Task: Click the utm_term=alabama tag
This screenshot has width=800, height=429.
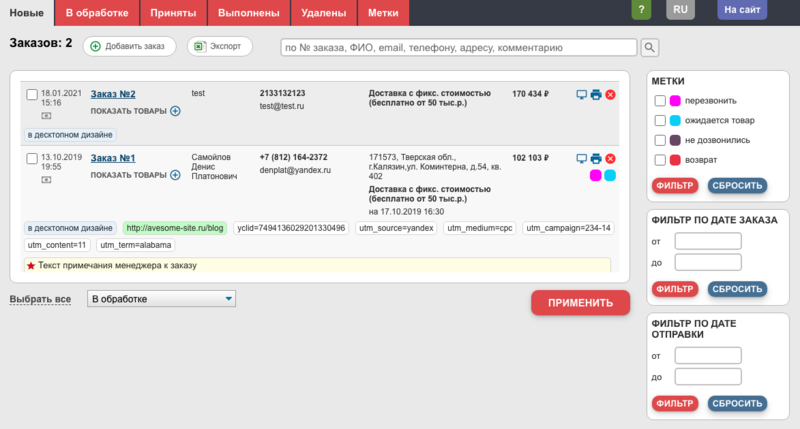Action: [136, 245]
